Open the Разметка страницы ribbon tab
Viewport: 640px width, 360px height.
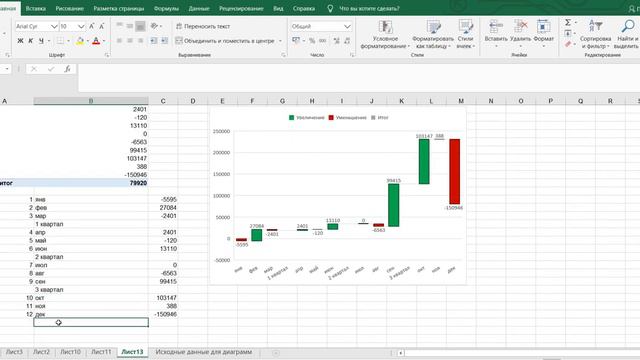119,8
